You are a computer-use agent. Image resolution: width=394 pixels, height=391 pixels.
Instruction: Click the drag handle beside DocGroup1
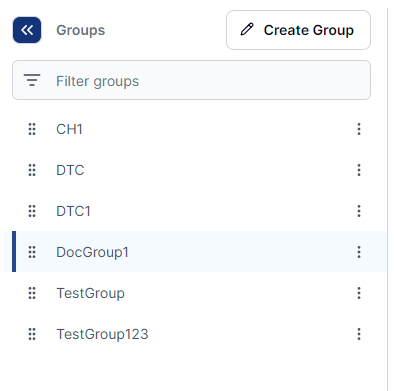point(32,252)
